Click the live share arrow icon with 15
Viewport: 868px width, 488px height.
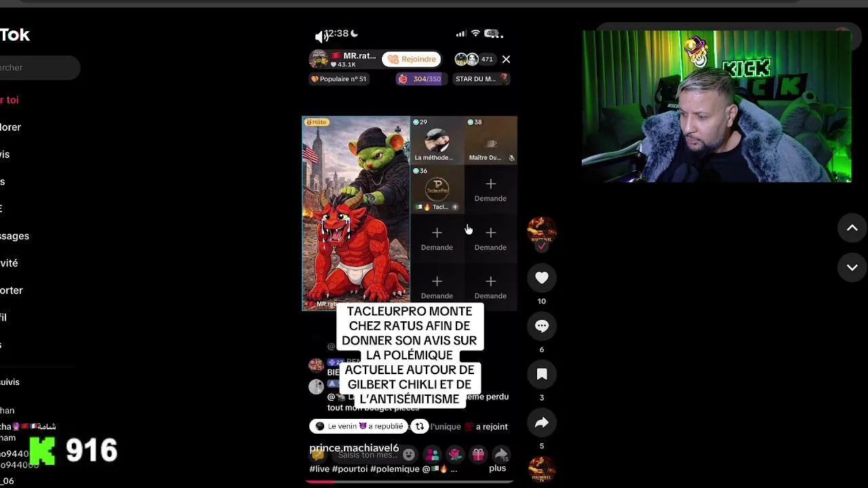(501, 455)
